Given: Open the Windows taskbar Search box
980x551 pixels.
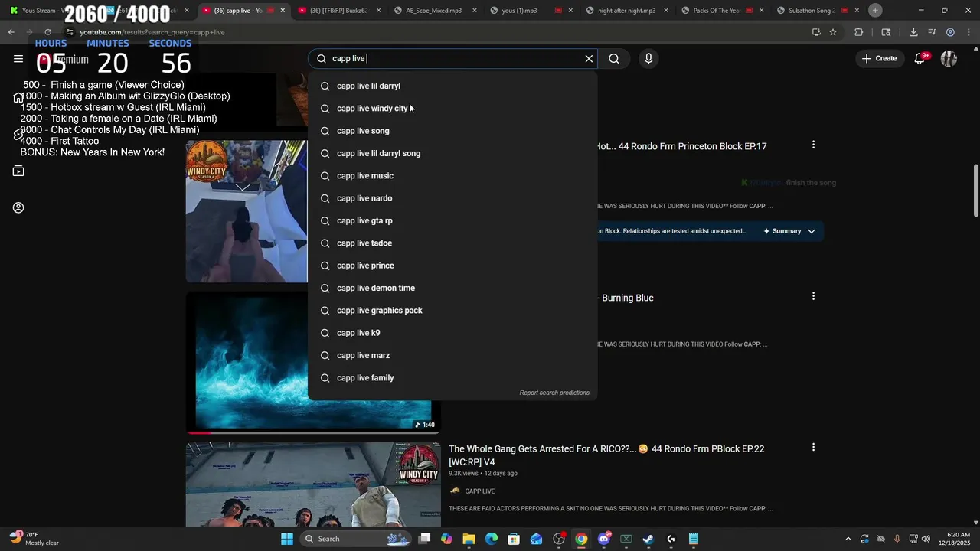Looking at the screenshot, I should pyautogui.click(x=356, y=539).
